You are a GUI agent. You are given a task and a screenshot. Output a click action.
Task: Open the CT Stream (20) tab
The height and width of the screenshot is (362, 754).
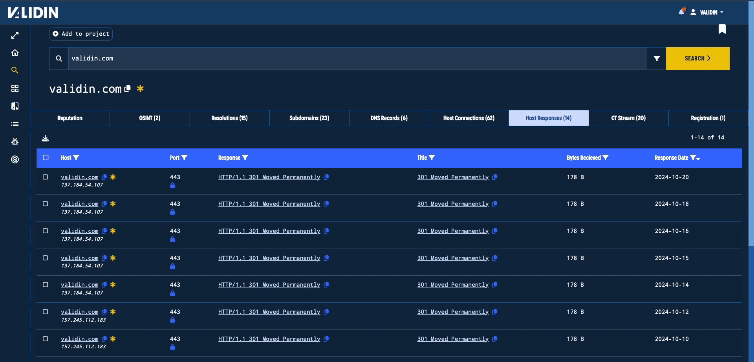(x=628, y=118)
